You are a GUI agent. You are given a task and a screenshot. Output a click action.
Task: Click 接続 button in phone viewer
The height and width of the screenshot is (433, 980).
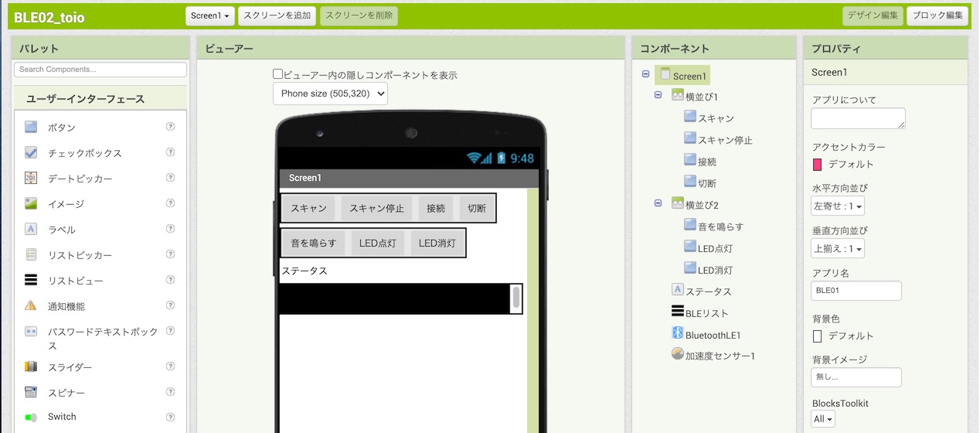436,208
